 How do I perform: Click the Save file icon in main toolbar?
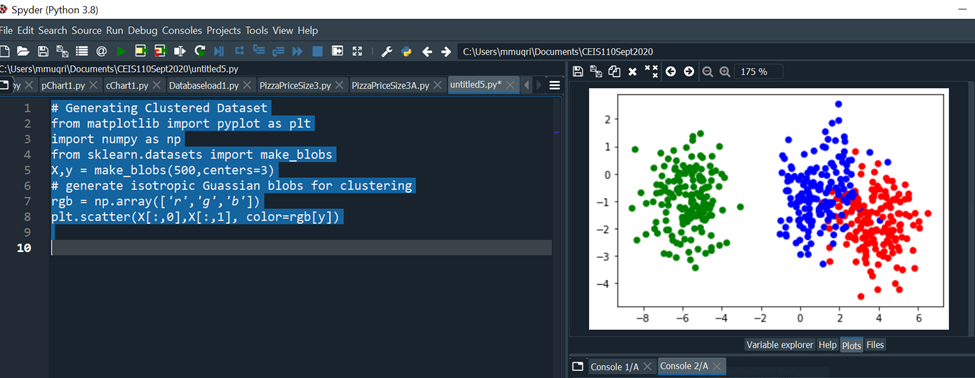(x=43, y=52)
